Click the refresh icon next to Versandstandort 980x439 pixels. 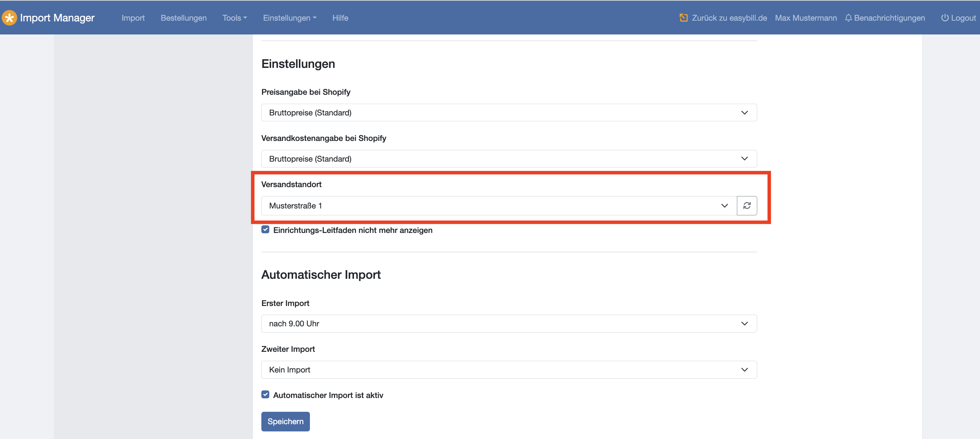point(747,206)
